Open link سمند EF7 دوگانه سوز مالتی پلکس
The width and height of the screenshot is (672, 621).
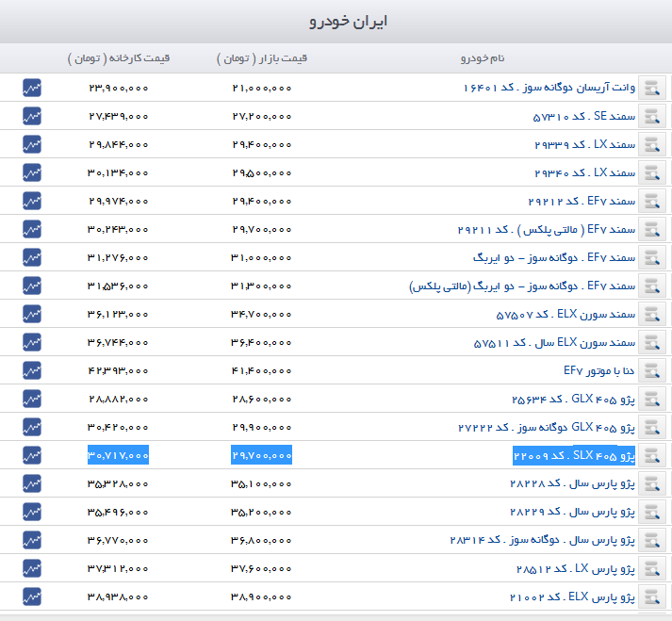pyautogui.click(x=522, y=286)
